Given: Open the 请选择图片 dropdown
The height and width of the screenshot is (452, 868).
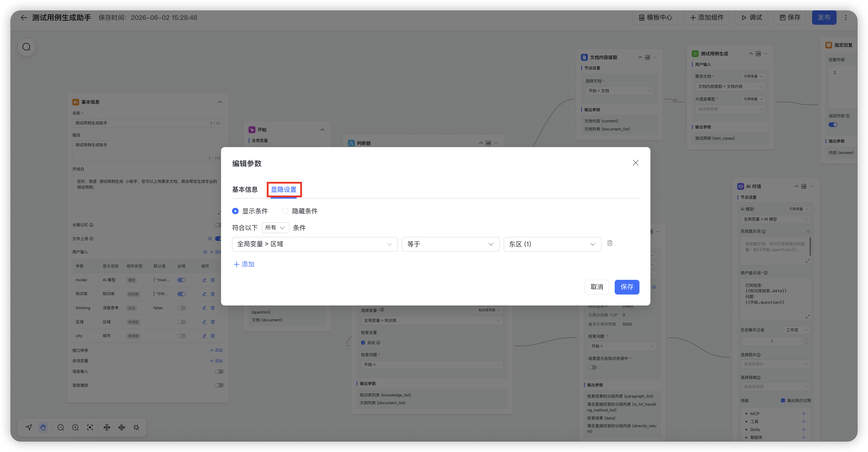Looking at the screenshot, I should coord(775,364).
